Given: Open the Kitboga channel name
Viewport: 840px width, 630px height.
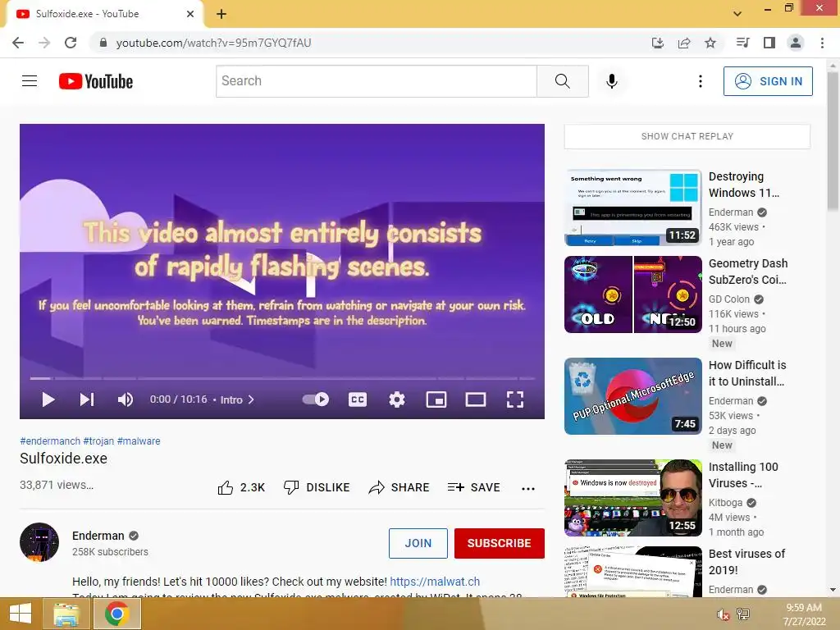Looking at the screenshot, I should point(725,503).
